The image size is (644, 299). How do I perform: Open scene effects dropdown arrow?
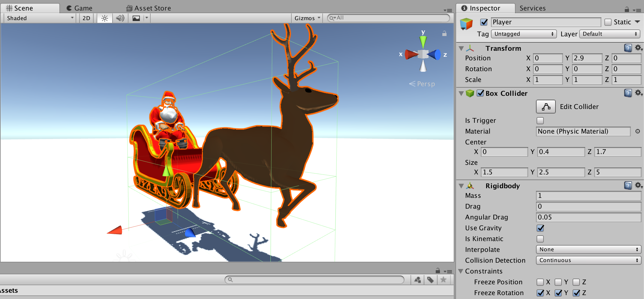pyautogui.click(x=147, y=18)
